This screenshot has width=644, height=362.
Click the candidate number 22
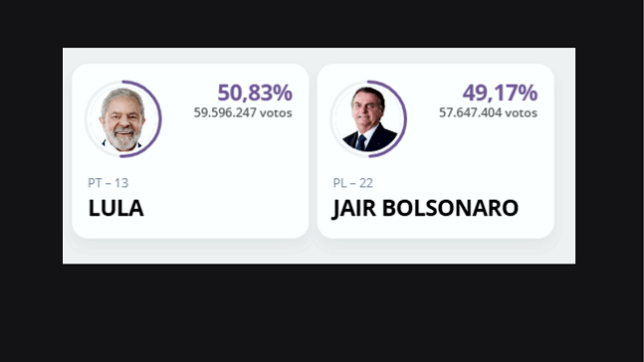366,183
